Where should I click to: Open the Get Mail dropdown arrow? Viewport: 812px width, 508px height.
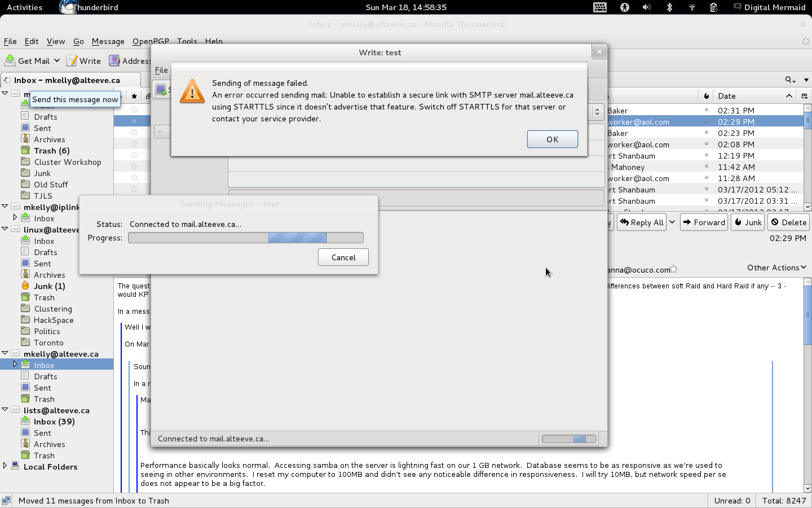[57, 61]
